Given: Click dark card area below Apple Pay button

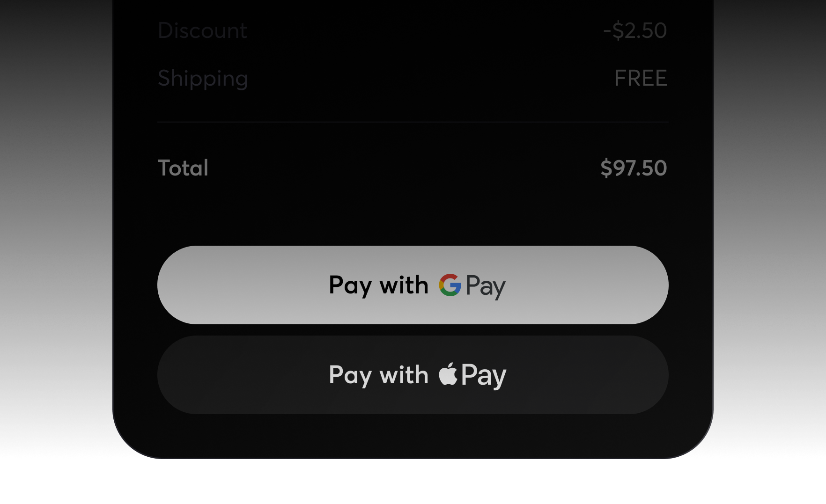Looking at the screenshot, I should tap(413, 435).
